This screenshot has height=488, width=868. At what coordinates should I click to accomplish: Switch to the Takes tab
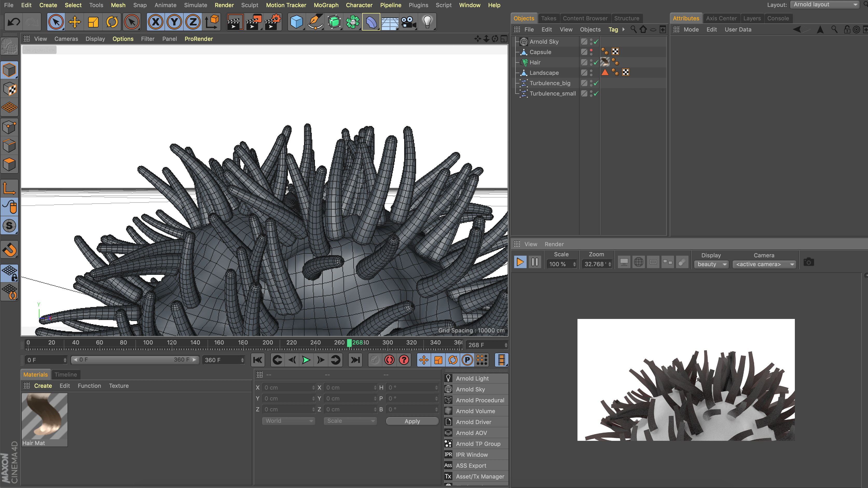pos(549,18)
